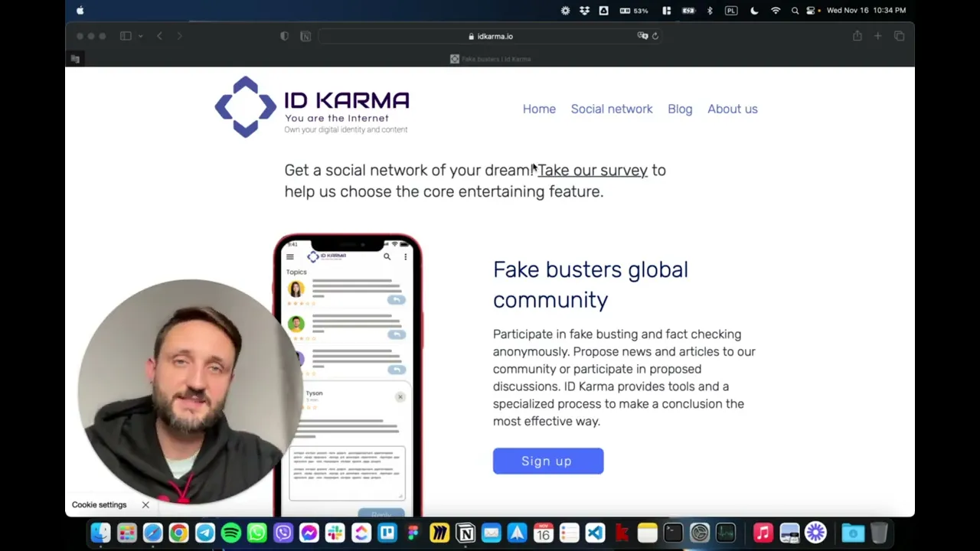Image resolution: width=980 pixels, height=551 pixels.
Task: Launch Visual Studio Code from the Dock
Action: point(596,533)
